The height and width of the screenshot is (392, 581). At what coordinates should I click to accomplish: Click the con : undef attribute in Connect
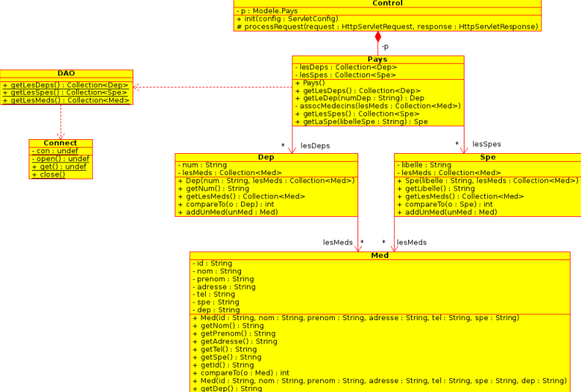pyautogui.click(x=55, y=151)
